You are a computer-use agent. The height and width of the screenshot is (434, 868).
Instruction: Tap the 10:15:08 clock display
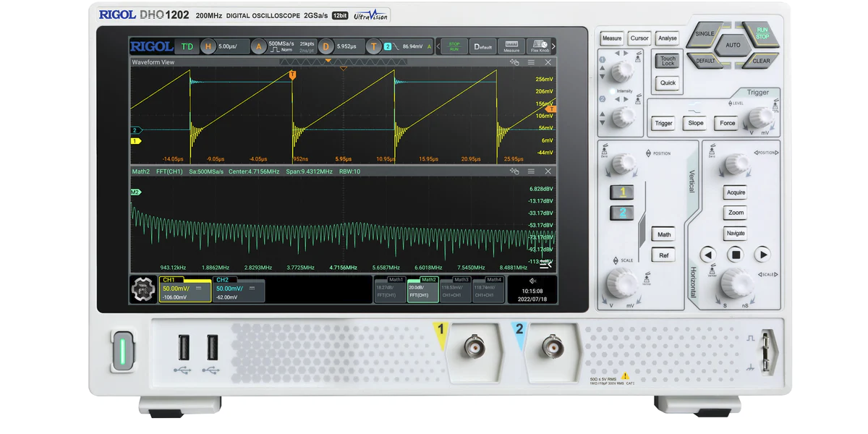coord(532,291)
